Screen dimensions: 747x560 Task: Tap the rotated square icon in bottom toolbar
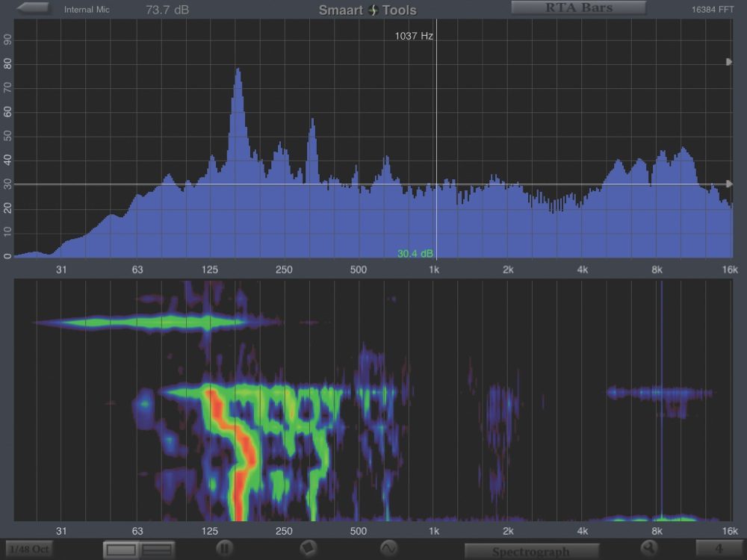coord(309,548)
